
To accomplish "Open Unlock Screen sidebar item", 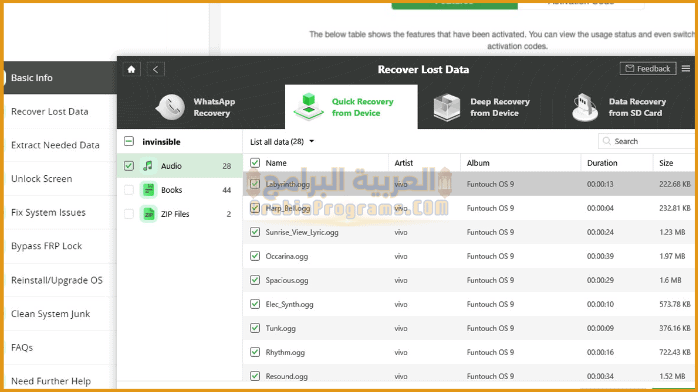I will coord(60,178).
